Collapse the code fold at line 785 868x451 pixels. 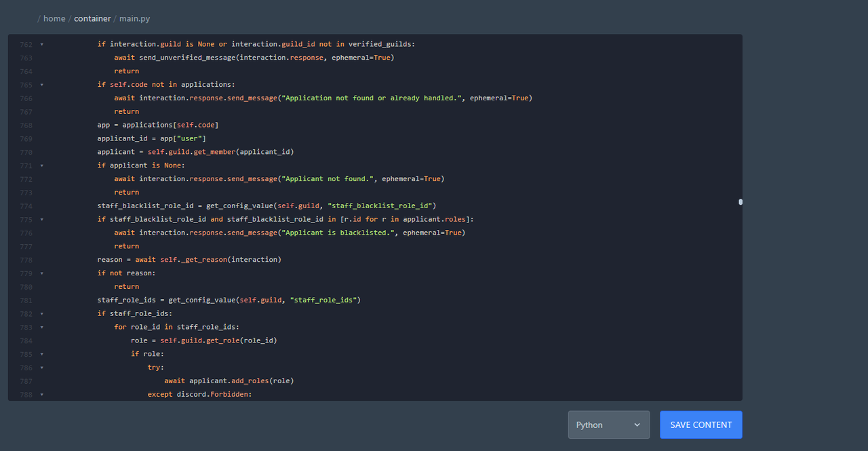click(x=41, y=354)
